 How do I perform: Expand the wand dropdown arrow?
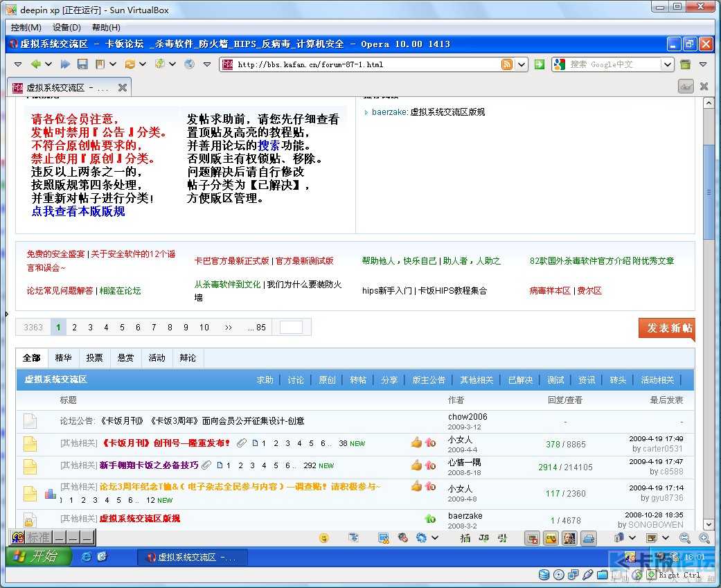[x=172, y=64]
